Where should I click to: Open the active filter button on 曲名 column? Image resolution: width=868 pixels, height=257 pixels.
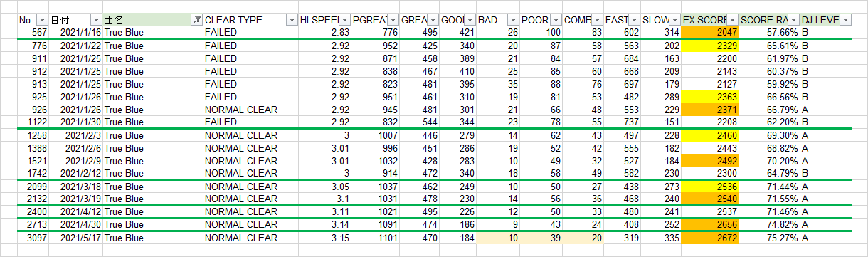[196, 20]
